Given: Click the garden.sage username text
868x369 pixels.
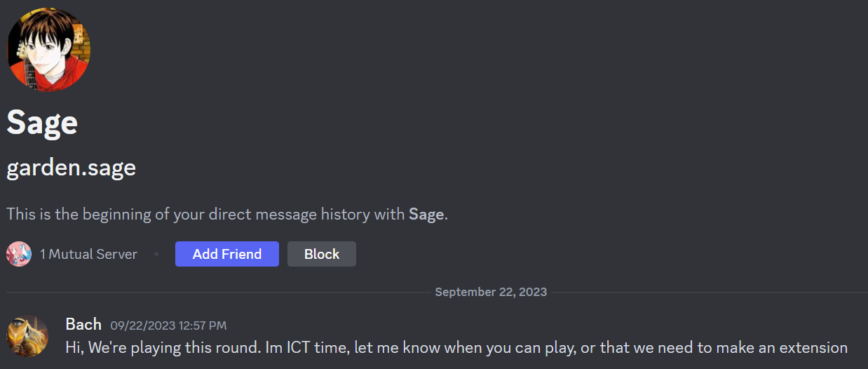Looking at the screenshot, I should (71, 168).
